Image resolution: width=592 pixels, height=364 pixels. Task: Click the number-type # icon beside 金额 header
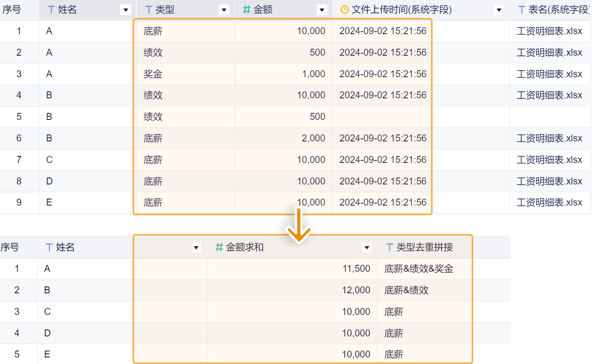pyautogui.click(x=246, y=10)
